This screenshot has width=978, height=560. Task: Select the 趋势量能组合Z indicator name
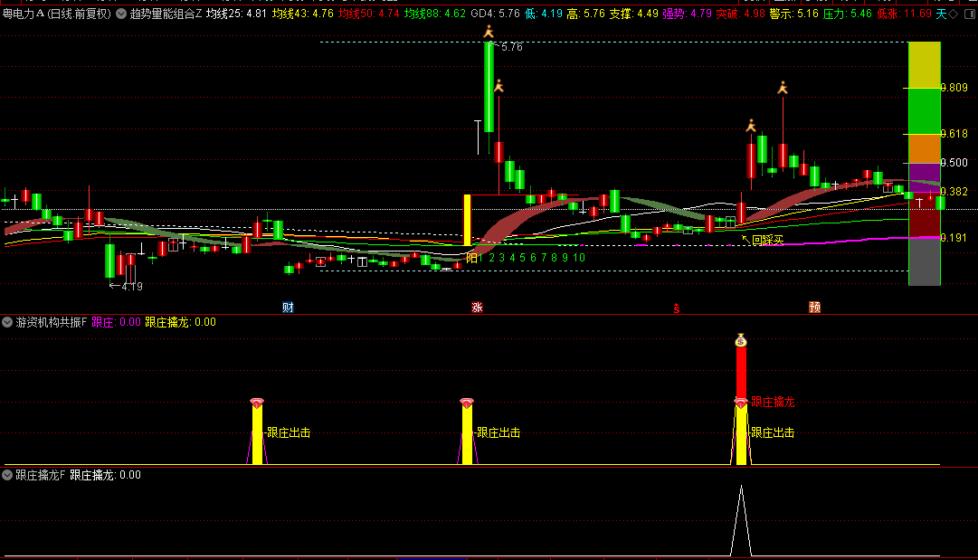click(166, 14)
